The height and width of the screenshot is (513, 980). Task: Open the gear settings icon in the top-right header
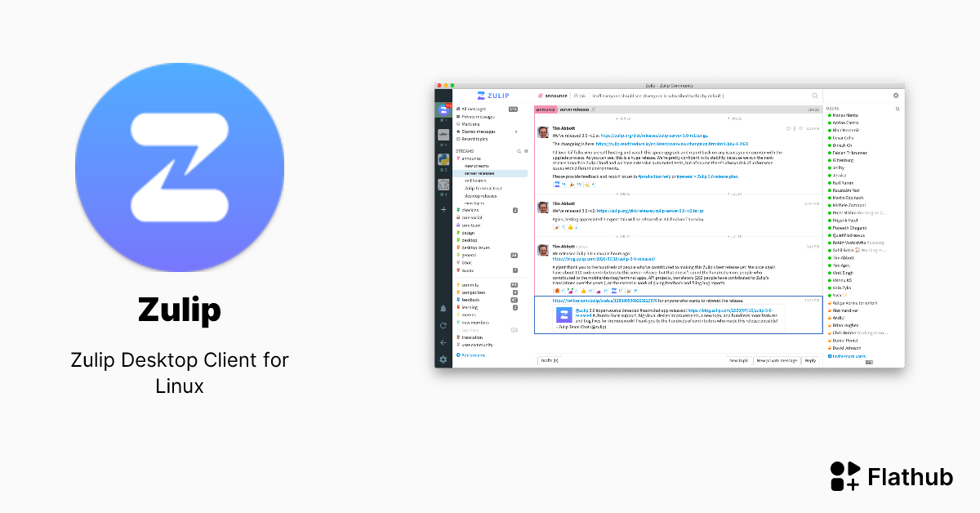point(895,96)
